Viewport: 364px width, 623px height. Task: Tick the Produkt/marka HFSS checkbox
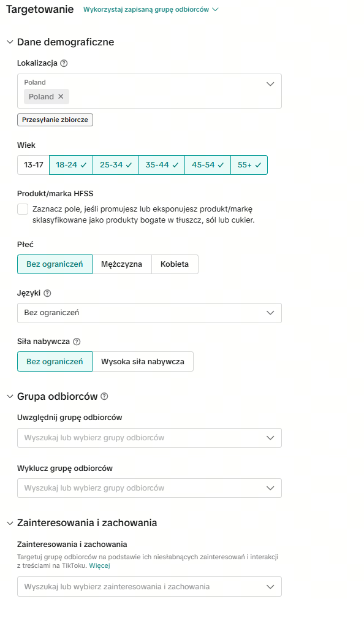coord(23,209)
